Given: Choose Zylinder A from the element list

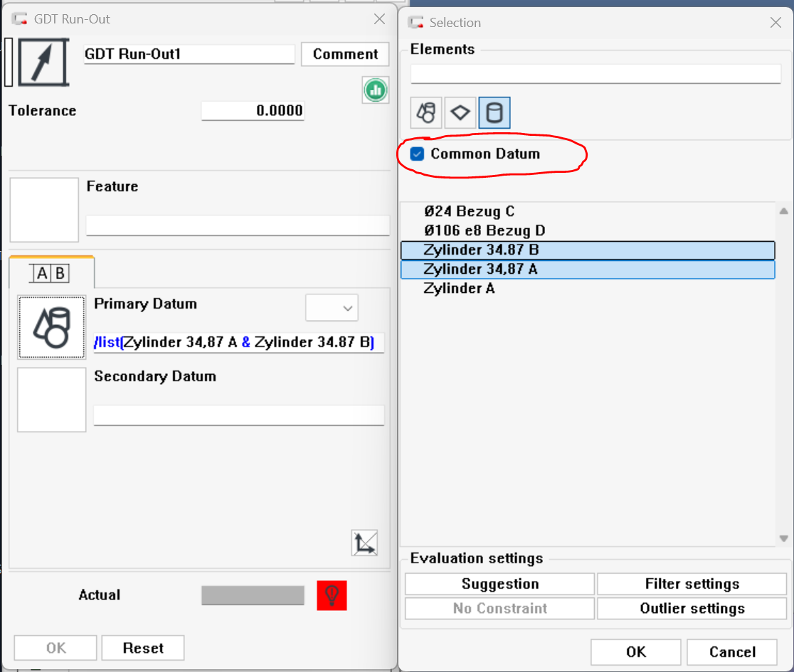Looking at the screenshot, I should point(459,289).
